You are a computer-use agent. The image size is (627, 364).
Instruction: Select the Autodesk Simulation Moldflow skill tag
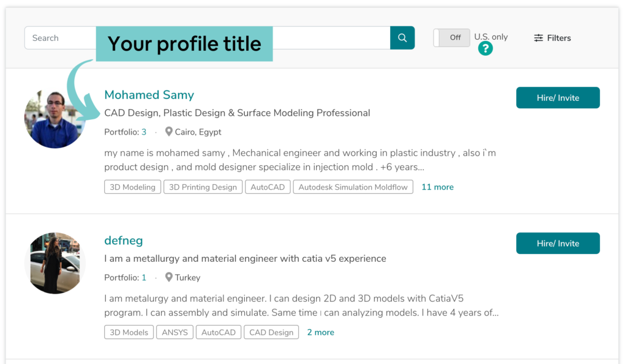(x=353, y=187)
